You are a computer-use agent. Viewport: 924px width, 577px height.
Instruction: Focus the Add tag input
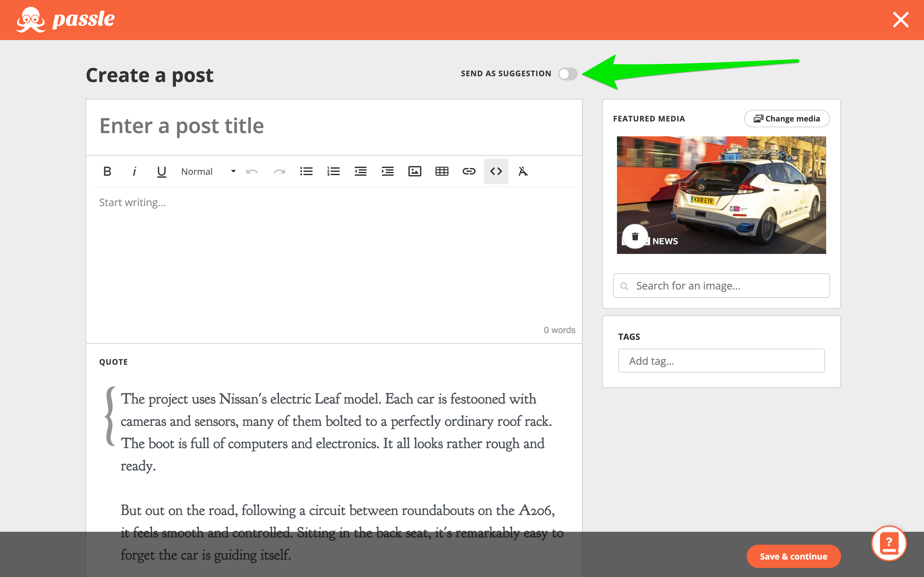[721, 361]
